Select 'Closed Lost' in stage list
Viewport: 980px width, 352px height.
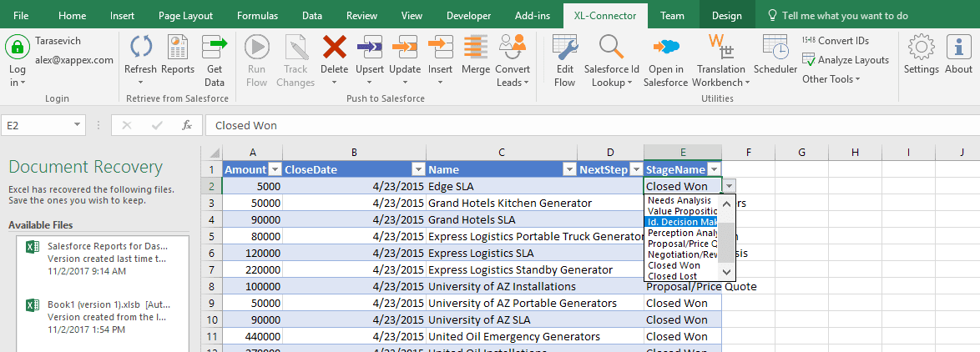674,276
